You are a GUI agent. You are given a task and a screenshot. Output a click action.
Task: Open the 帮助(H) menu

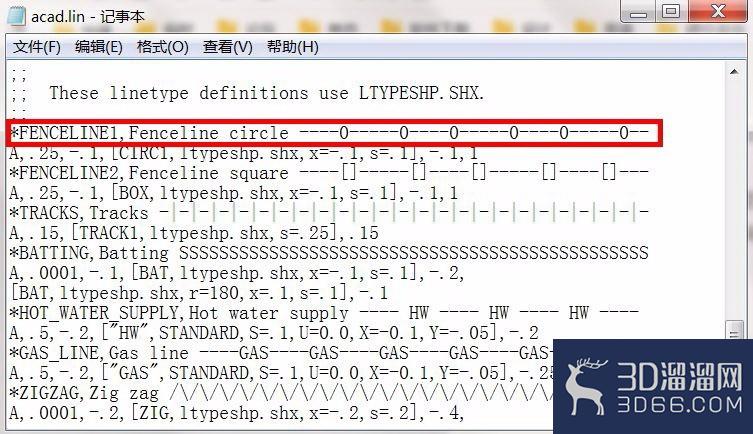click(x=292, y=47)
